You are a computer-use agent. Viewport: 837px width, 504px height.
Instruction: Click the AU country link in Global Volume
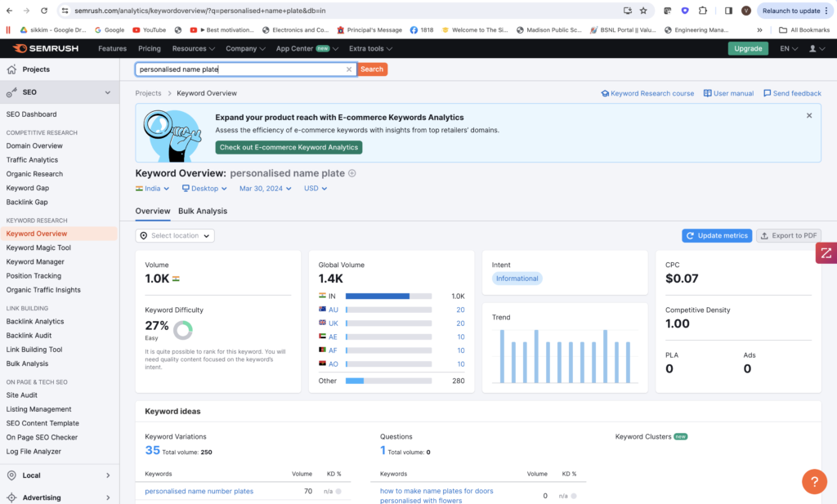[333, 310]
